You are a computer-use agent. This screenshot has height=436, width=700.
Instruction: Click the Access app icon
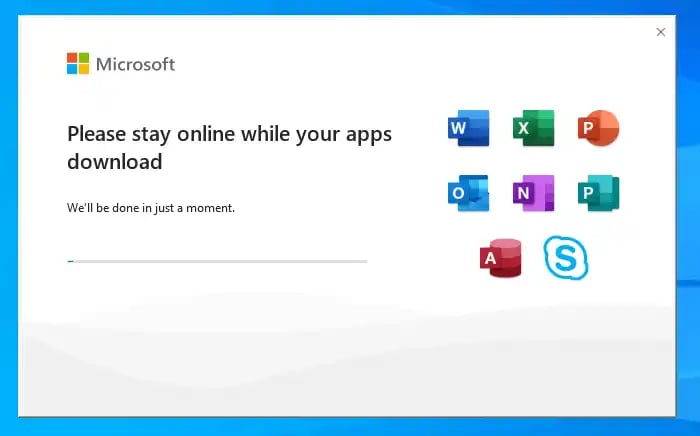pos(500,258)
